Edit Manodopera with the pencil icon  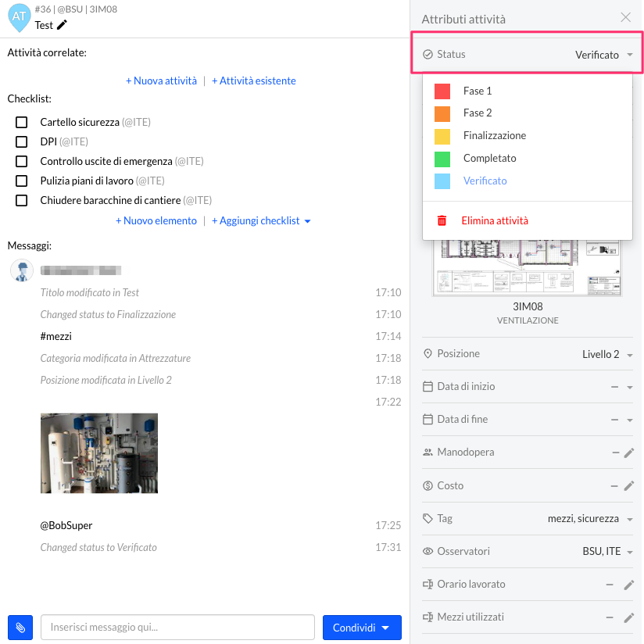[628, 453]
